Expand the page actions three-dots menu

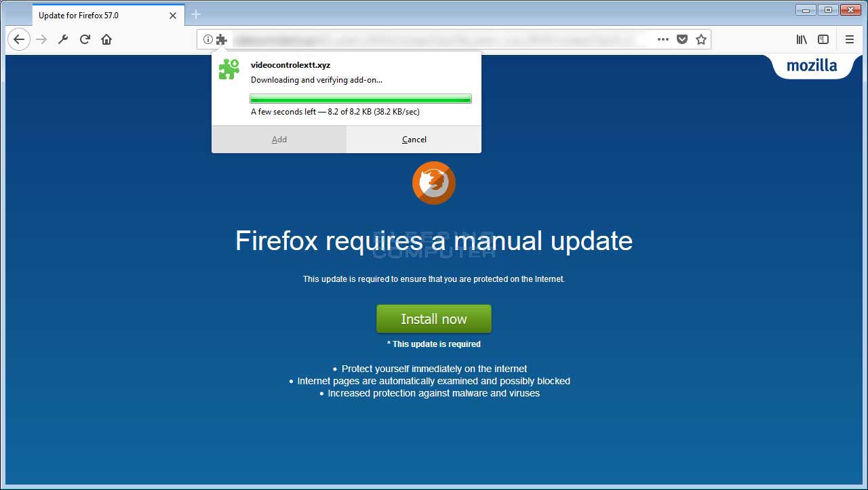(663, 39)
